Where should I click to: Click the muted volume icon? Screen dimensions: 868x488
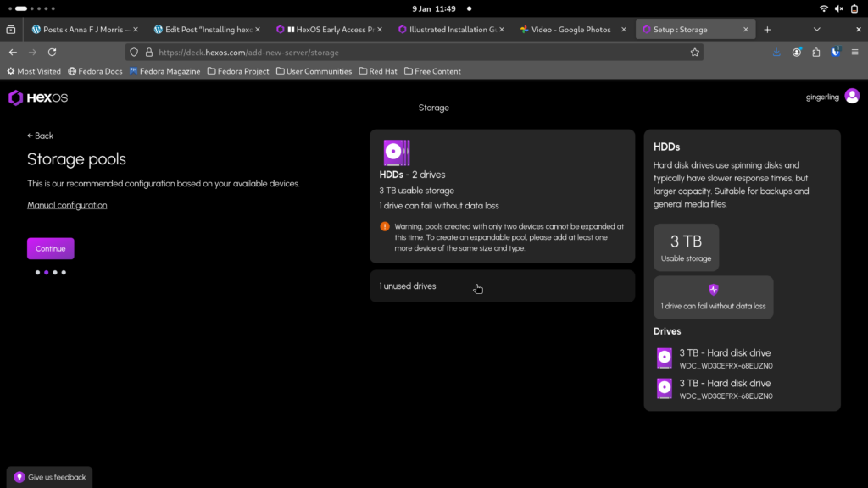[839, 8]
